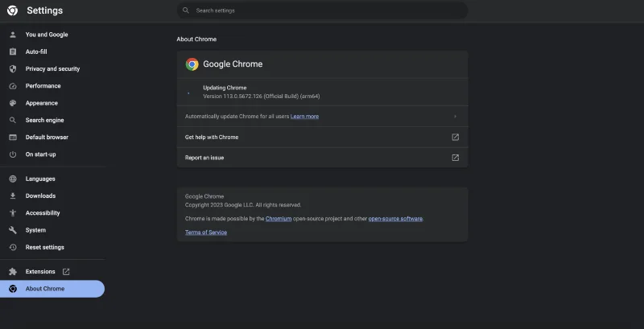
Task: Click the external-link icon for Get help
Action: (x=455, y=137)
